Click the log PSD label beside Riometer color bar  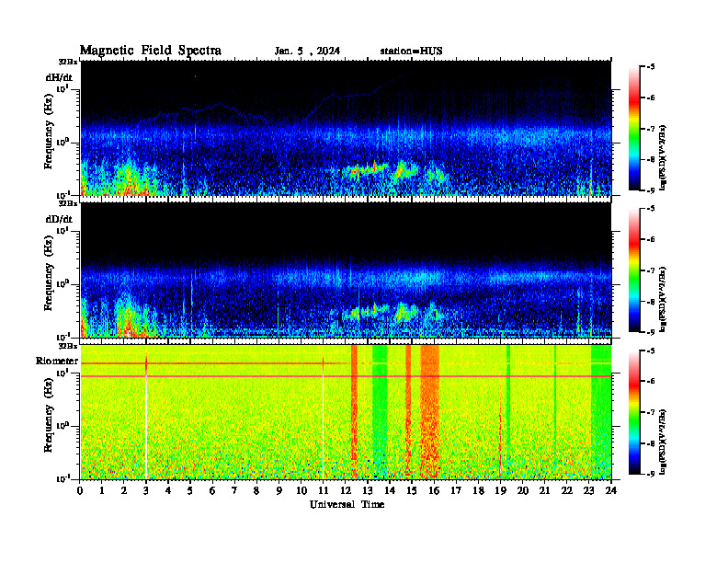click(664, 442)
